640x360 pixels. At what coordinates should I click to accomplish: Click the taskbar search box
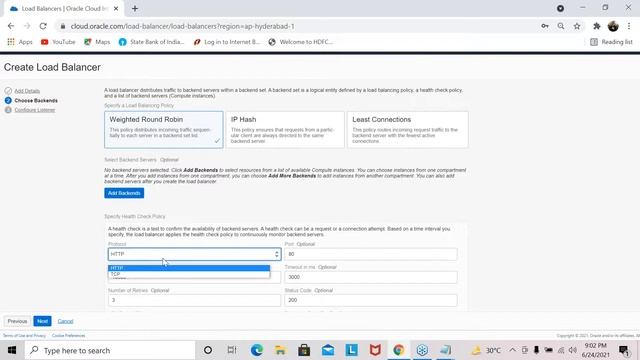point(110,350)
